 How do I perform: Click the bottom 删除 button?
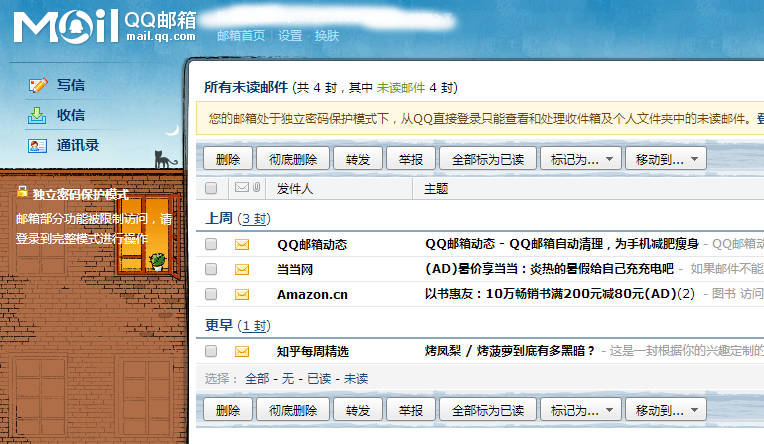(228, 410)
